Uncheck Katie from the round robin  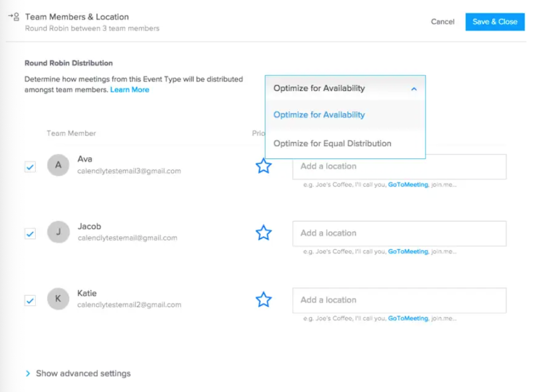[29, 300]
